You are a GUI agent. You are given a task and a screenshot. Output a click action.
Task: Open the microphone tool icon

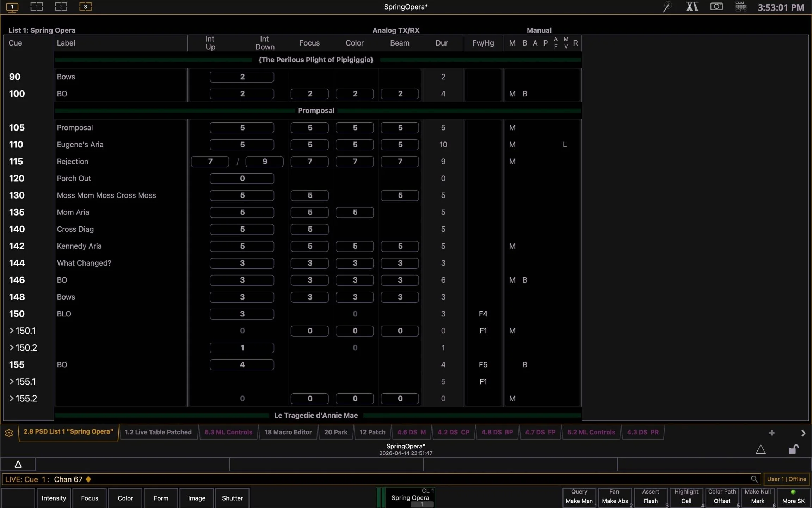tap(667, 7)
